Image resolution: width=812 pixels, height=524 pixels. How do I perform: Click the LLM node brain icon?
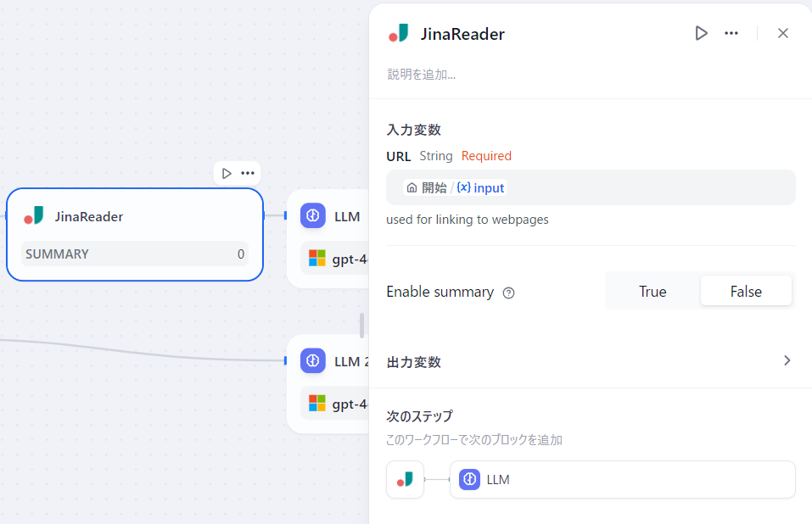coord(313,215)
